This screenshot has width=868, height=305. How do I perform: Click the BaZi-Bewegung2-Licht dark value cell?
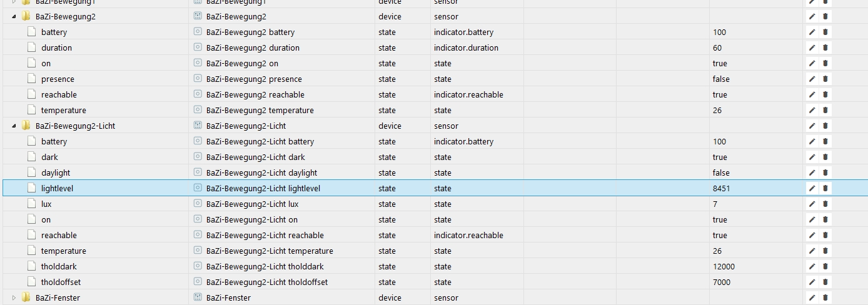pos(720,157)
